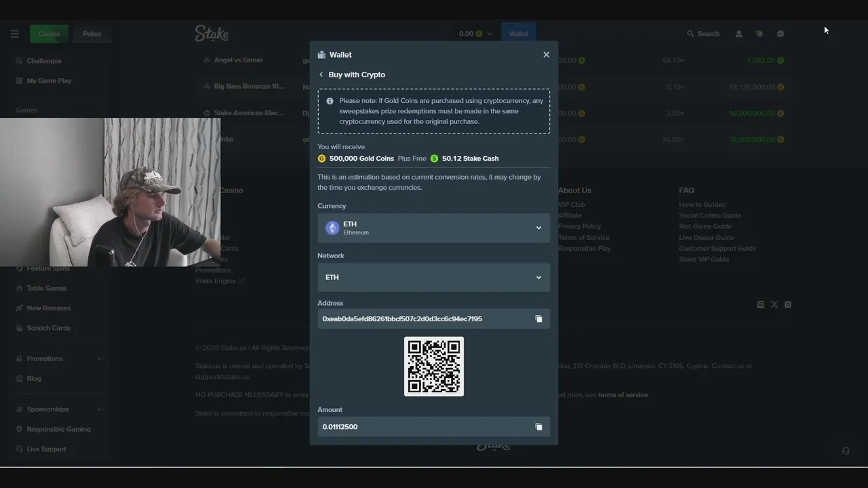
Task: Click the Responsible Gaming shield icon
Action: pyautogui.click(x=20, y=429)
